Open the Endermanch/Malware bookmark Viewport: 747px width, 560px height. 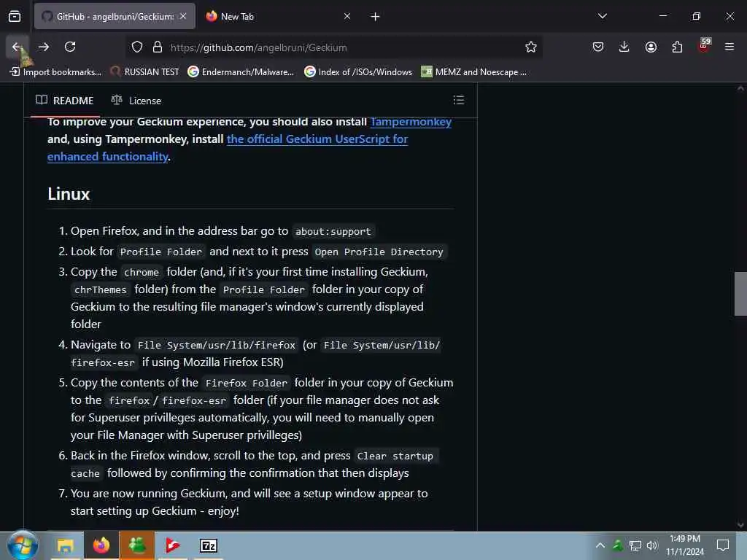coord(241,72)
